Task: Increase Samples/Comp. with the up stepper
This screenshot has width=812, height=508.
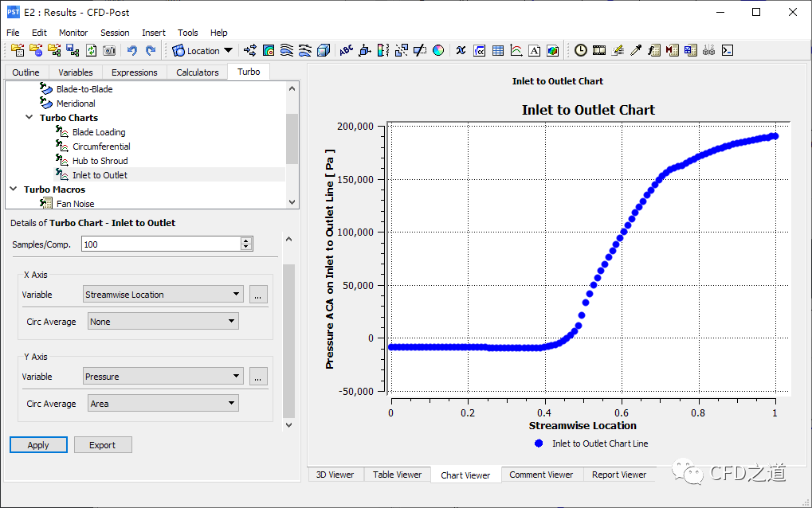Action: tap(246, 241)
